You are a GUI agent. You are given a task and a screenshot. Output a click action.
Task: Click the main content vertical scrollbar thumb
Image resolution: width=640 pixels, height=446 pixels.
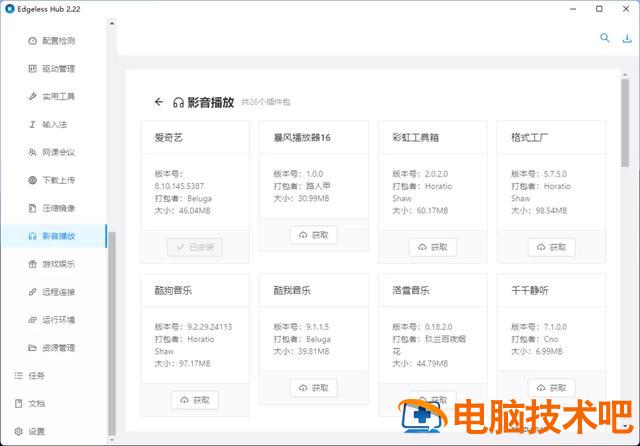coord(625,122)
